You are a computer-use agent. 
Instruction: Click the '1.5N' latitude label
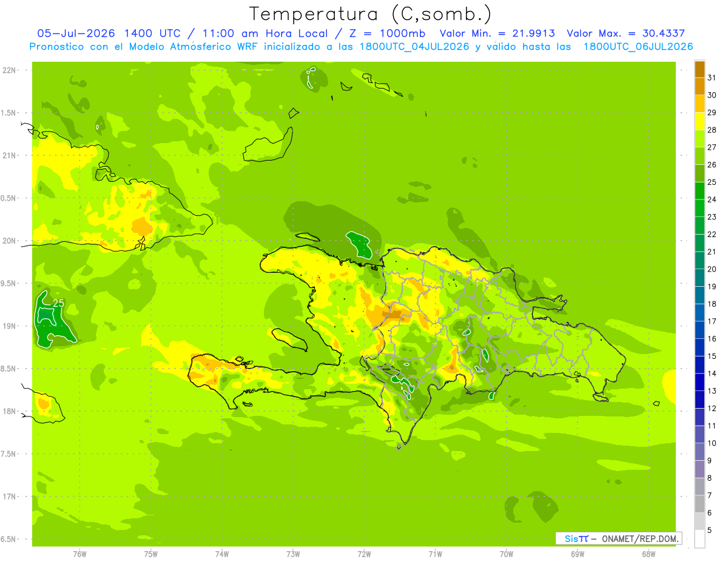[9, 113]
